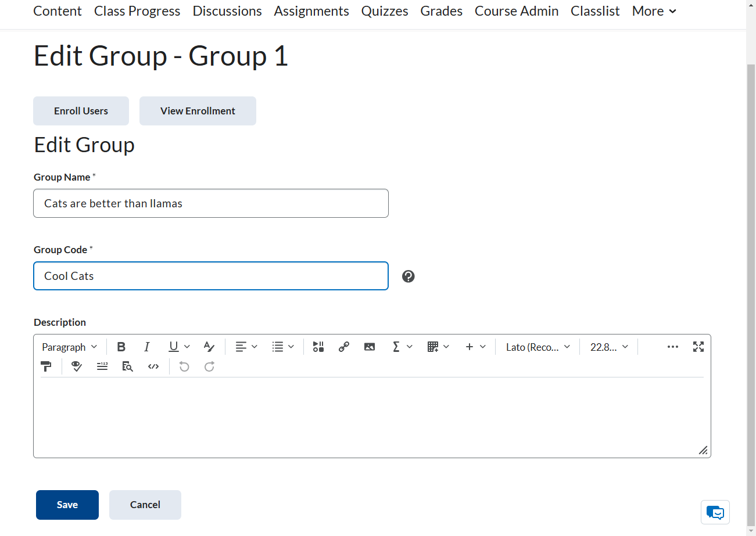
Task: Show the word count
Action: click(102, 366)
